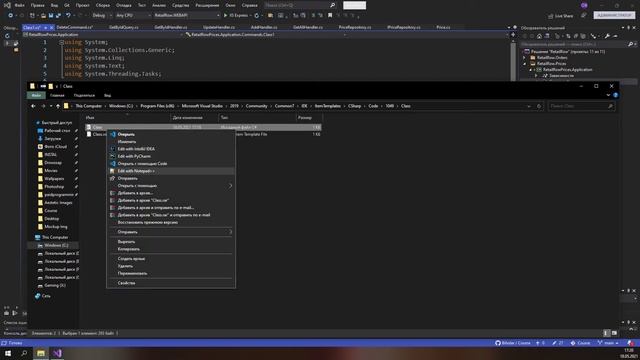The width and height of the screenshot is (640, 360).
Task: Open startup project dropdown 'RetailRow.WEBAPI'
Action: pyautogui.click(x=186, y=16)
